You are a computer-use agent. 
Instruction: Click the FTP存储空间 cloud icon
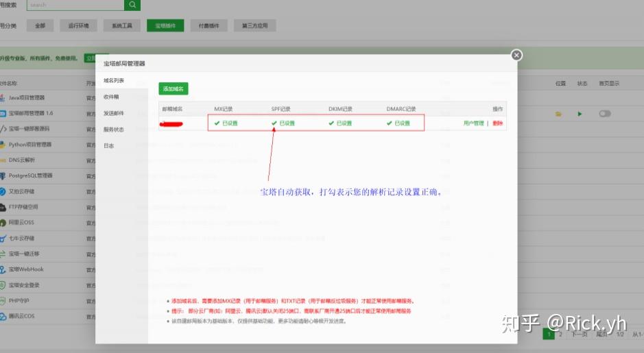pyautogui.click(x=3, y=207)
